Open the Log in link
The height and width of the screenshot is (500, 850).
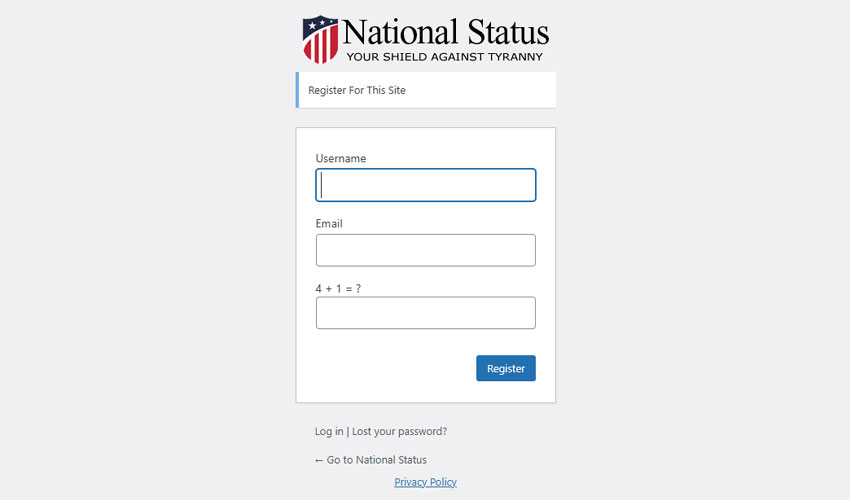tap(329, 432)
